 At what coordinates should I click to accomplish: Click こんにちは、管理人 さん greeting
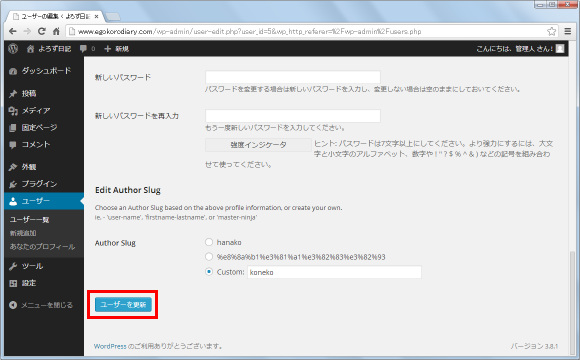tap(514, 48)
